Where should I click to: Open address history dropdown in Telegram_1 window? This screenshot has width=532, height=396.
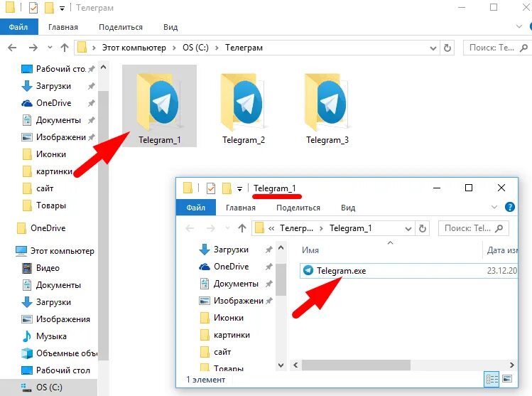coord(408,228)
